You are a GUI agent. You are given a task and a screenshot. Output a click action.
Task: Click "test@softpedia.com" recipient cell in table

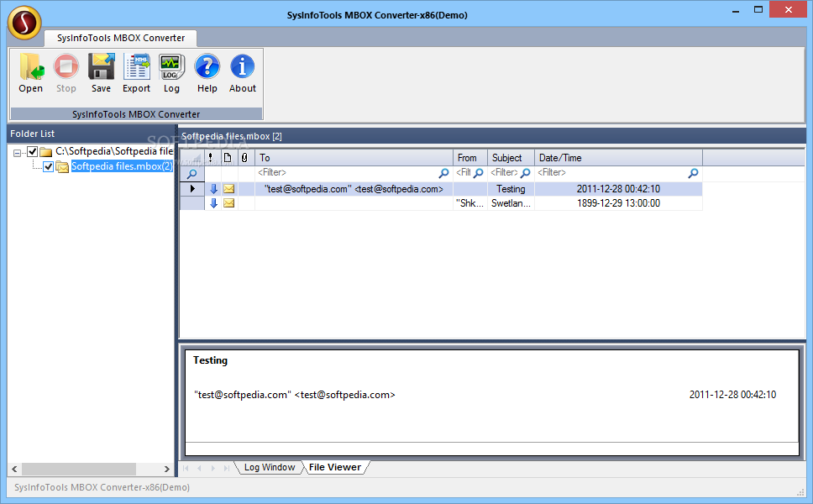(354, 189)
